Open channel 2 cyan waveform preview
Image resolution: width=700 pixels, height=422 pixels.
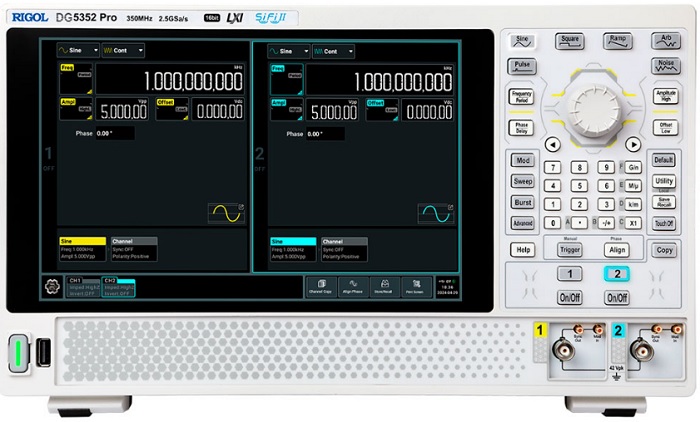(436, 214)
